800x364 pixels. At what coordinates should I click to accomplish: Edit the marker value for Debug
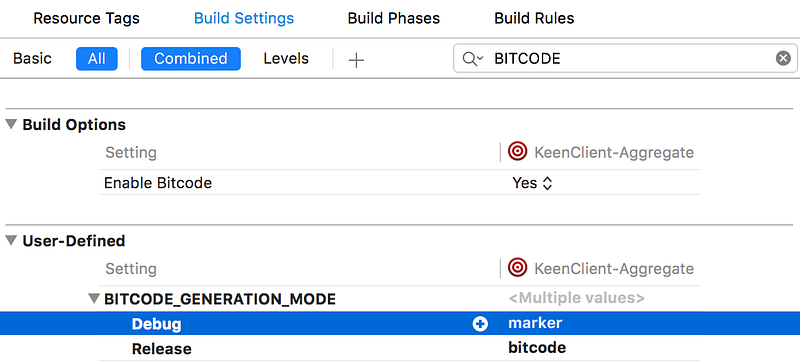tap(535, 323)
